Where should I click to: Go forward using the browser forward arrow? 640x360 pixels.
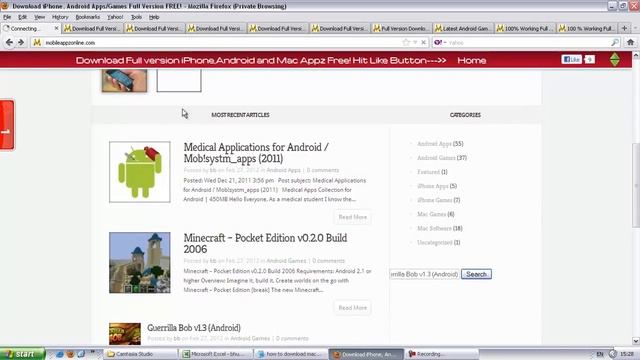[x=20, y=42]
